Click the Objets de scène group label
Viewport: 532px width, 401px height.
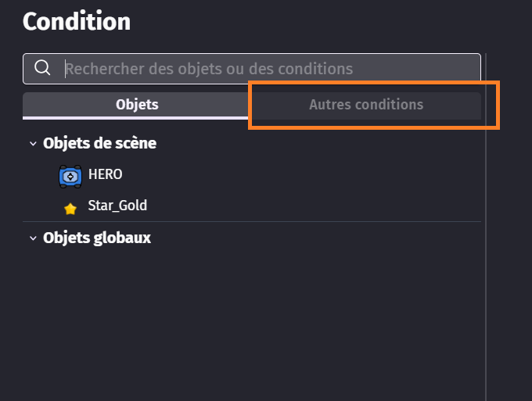pyautogui.click(x=99, y=144)
